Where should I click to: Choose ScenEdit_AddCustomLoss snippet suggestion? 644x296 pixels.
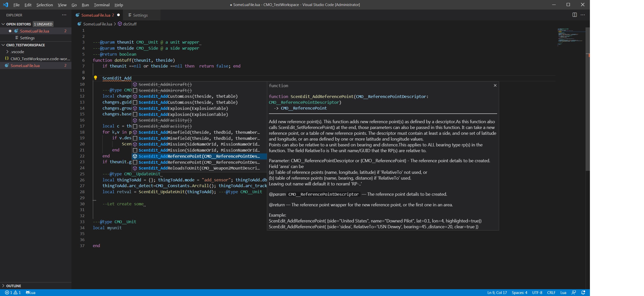coord(199,102)
